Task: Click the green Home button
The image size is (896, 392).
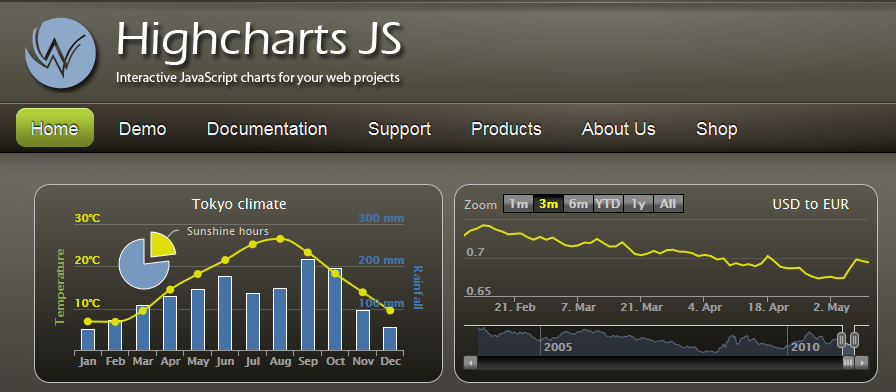Action: (x=55, y=127)
